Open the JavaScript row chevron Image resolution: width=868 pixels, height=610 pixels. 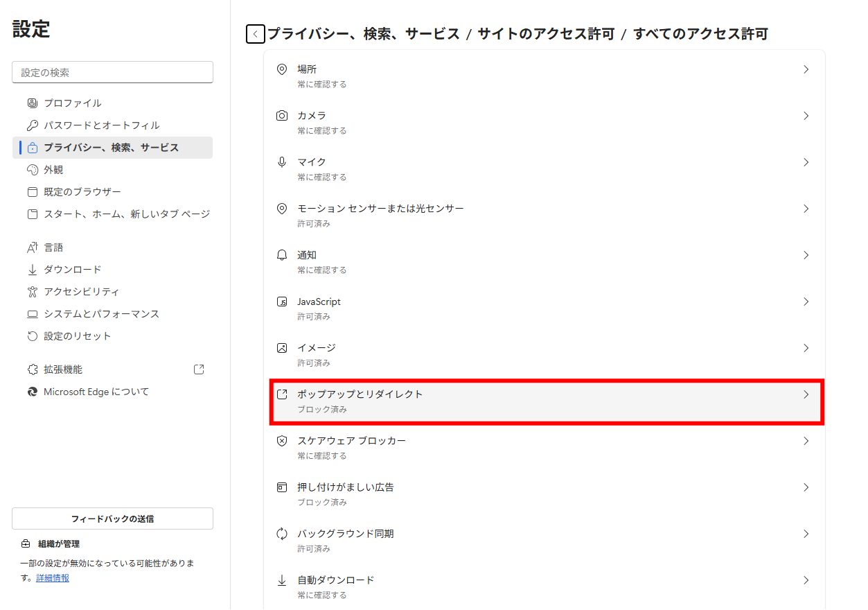click(x=806, y=302)
